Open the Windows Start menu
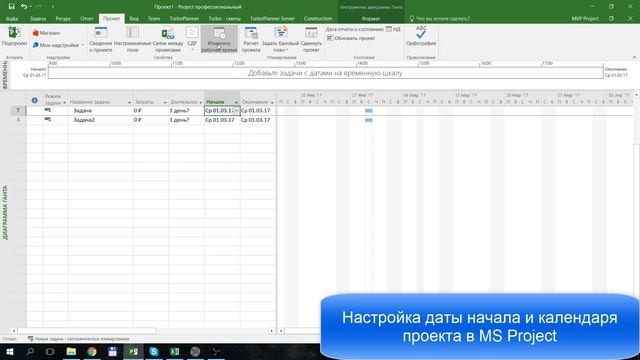 9,351
